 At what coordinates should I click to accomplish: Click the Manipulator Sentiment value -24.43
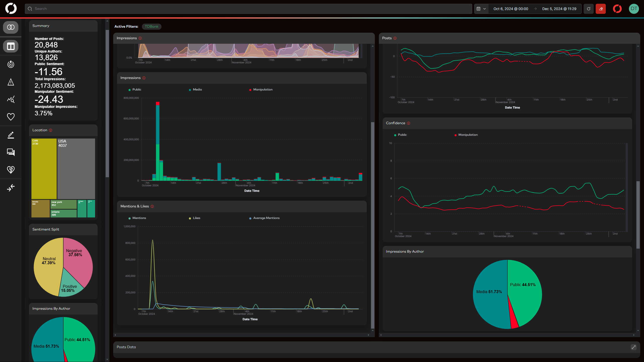coord(49,99)
